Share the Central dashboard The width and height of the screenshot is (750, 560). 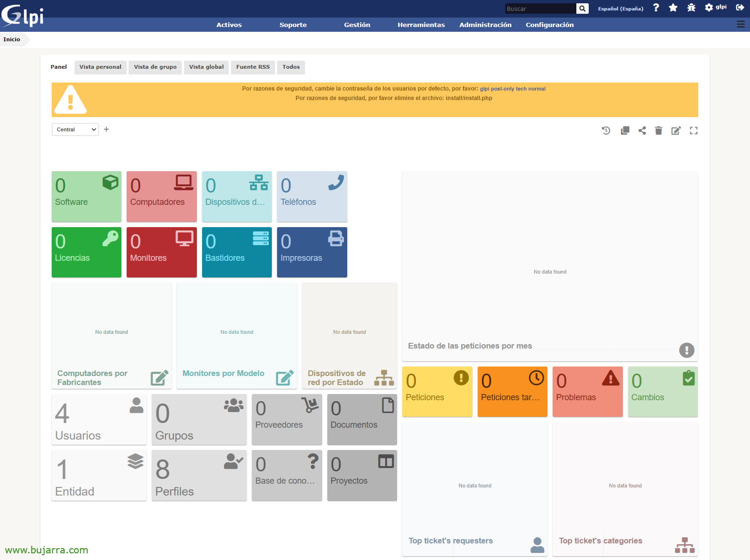click(642, 130)
